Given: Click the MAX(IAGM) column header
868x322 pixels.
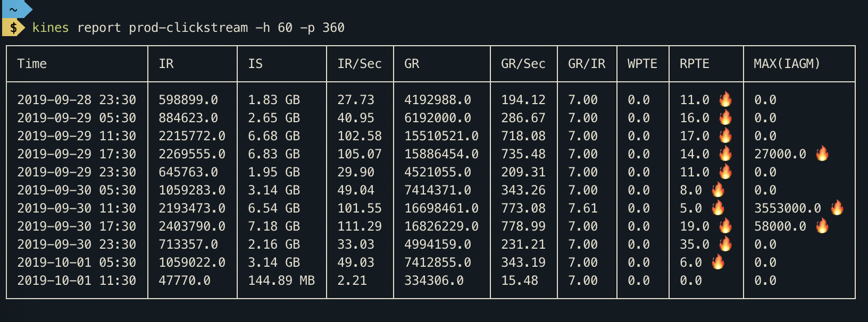Looking at the screenshot, I should point(787,64).
